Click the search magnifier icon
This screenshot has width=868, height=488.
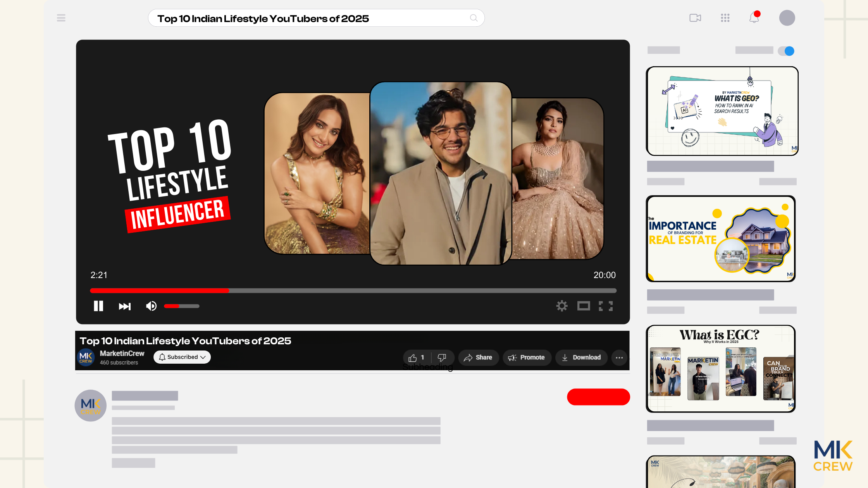[474, 18]
